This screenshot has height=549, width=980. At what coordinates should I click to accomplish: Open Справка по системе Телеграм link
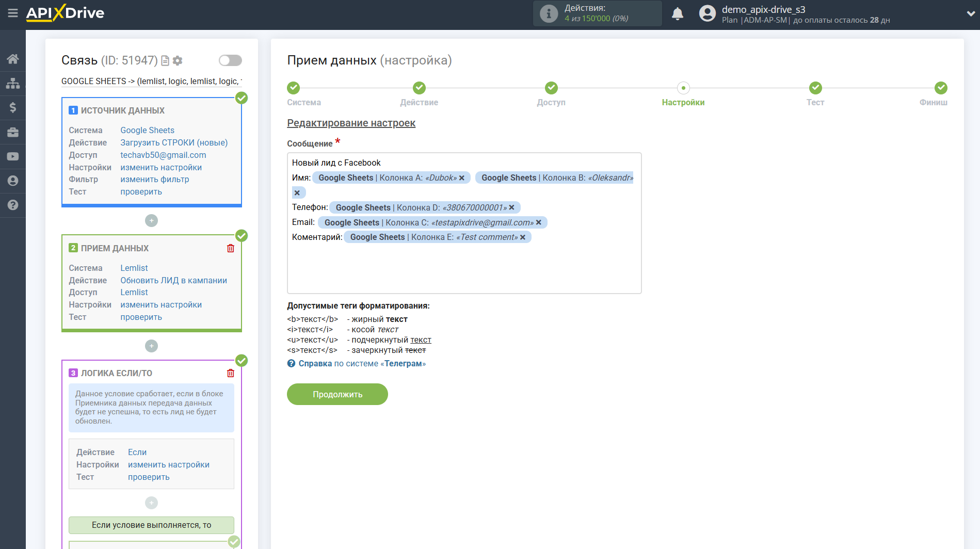(362, 364)
